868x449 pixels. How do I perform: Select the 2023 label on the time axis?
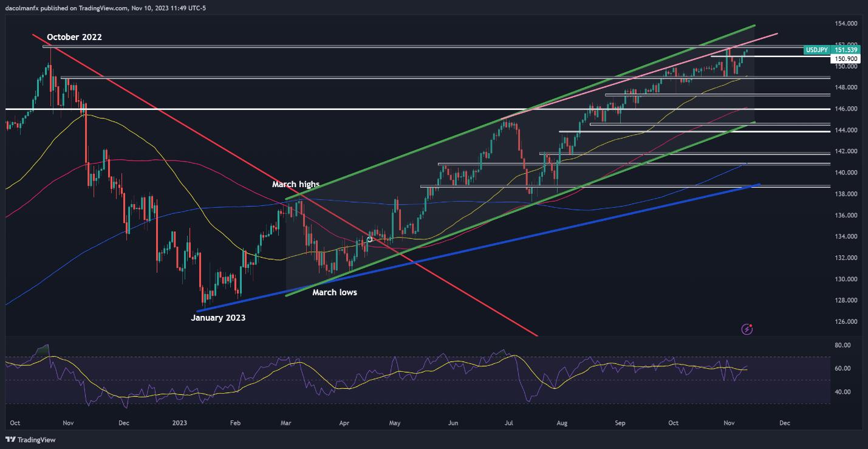pos(181,422)
